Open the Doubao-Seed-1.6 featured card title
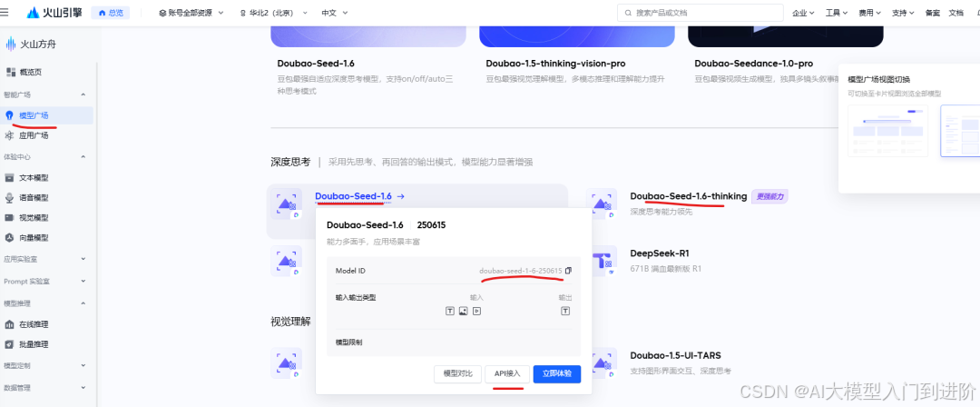This screenshot has height=407, width=980. click(x=316, y=64)
